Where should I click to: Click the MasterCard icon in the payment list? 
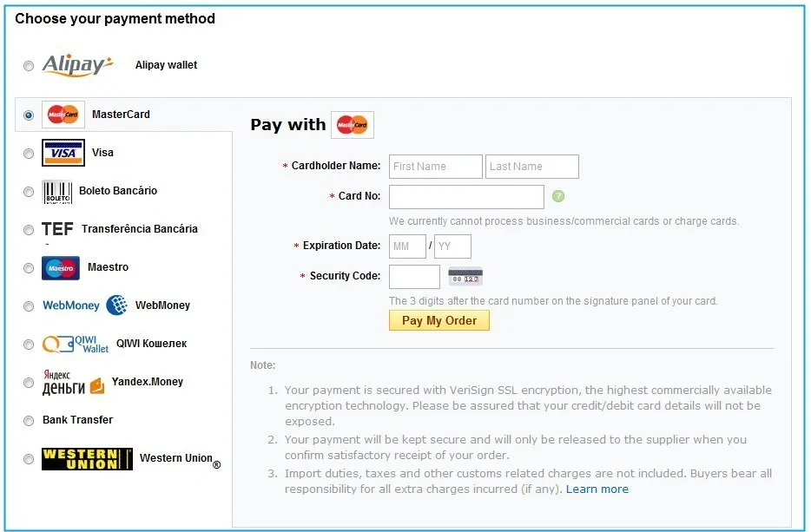(62, 114)
